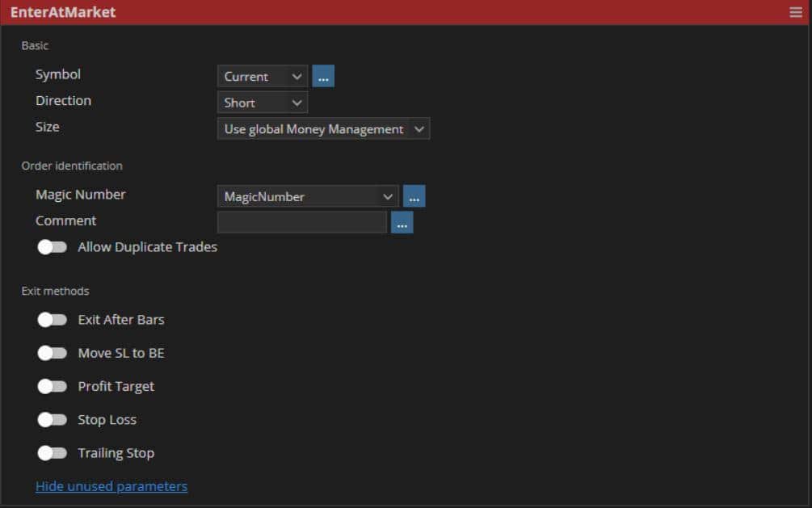Viewport: 812px width, 508px height.
Task: Click the ellipsis button next to Symbol
Action: point(323,76)
